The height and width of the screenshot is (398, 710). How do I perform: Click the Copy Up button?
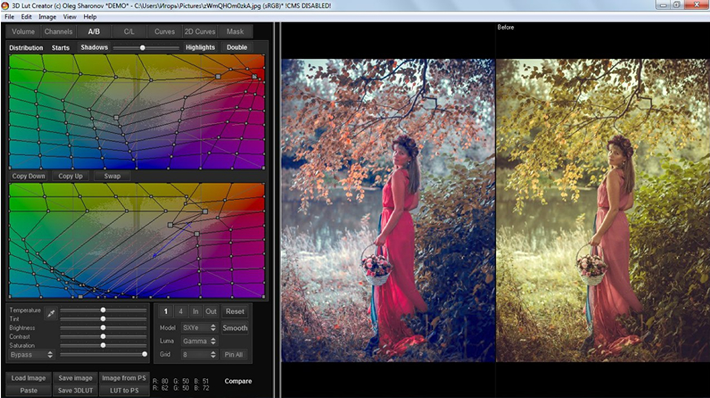tap(70, 176)
